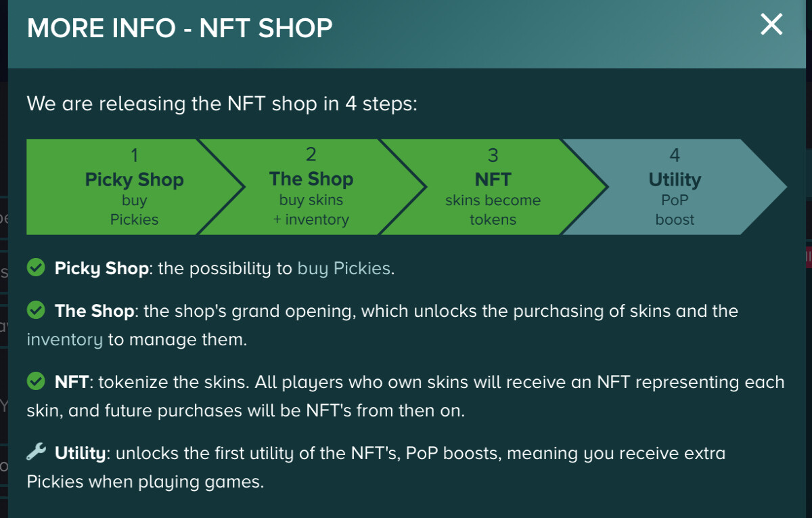The width and height of the screenshot is (812, 518).
Task: Click 'skins become tokens' text in step 3
Action: click(x=493, y=210)
